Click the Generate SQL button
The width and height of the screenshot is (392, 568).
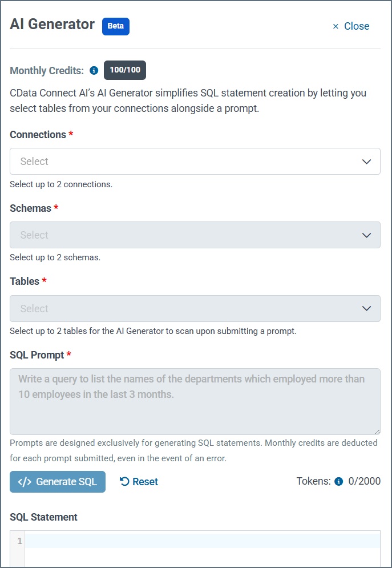tap(57, 481)
